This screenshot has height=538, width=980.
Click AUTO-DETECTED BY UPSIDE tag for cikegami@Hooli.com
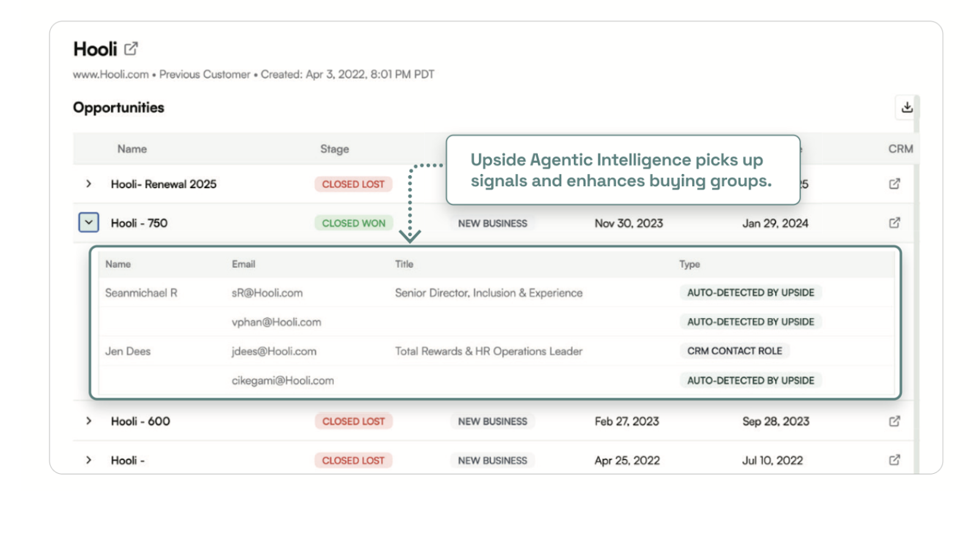coord(750,381)
